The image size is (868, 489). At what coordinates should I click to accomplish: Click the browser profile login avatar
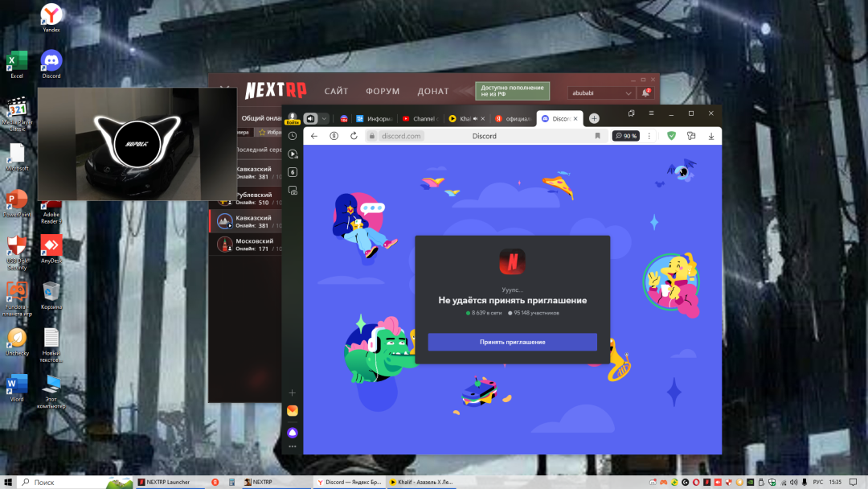click(293, 118)
